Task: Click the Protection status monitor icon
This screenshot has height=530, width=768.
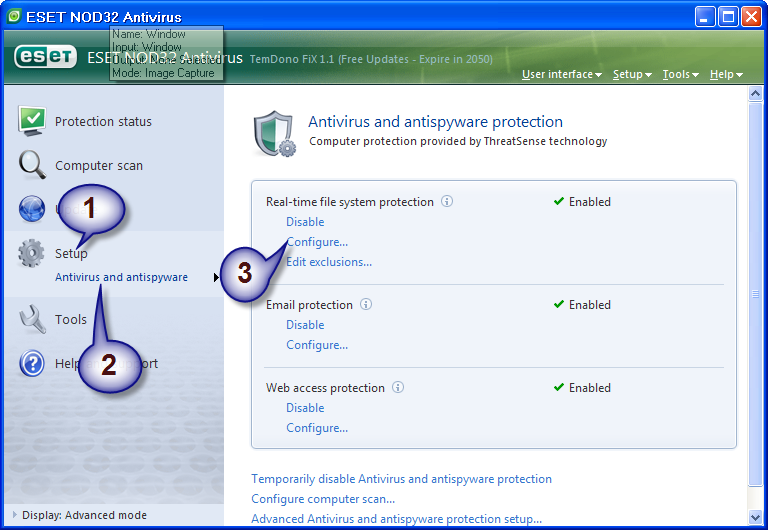Action: (x=32, y=120)
